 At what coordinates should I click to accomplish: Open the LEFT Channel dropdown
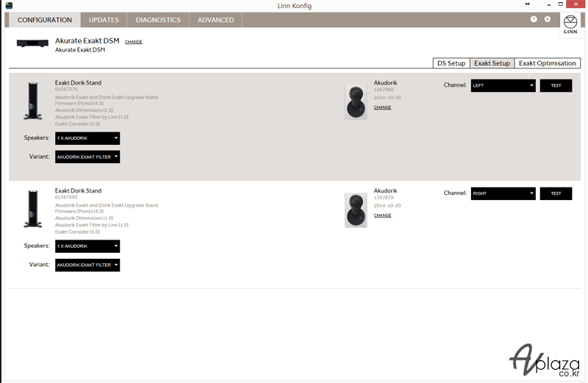point(503,85)
